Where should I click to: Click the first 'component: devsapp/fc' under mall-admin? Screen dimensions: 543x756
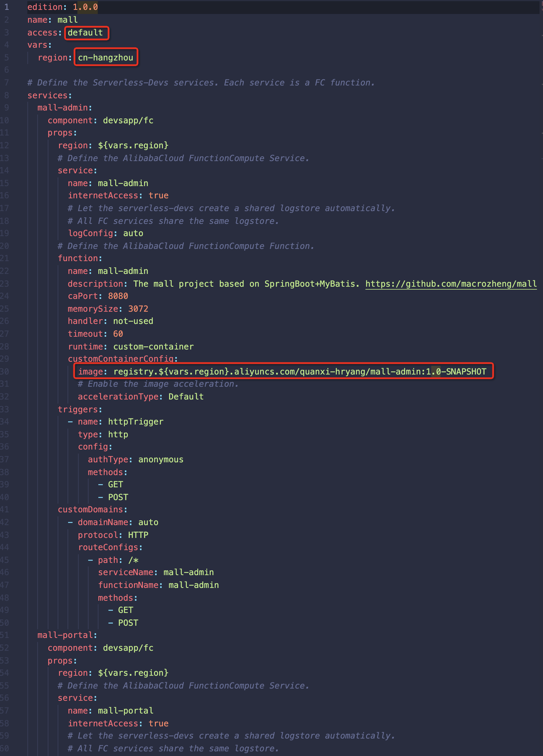(x=100, y=120)
